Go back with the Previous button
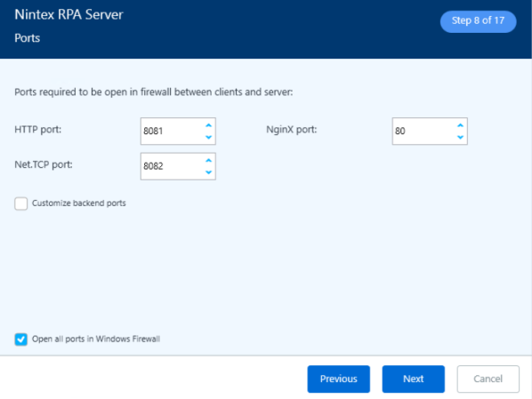 (x=339, y=379)
